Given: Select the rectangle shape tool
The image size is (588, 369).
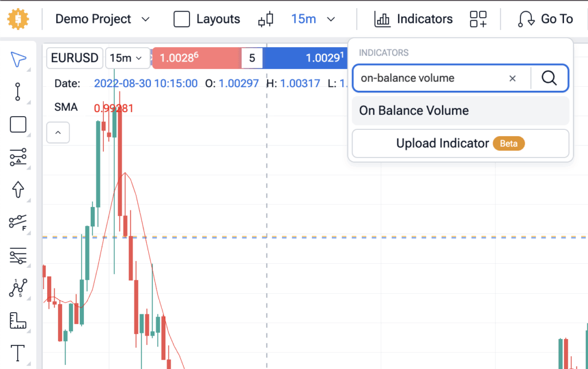Looking at the screenshot, I should click(x=18, y=124).
